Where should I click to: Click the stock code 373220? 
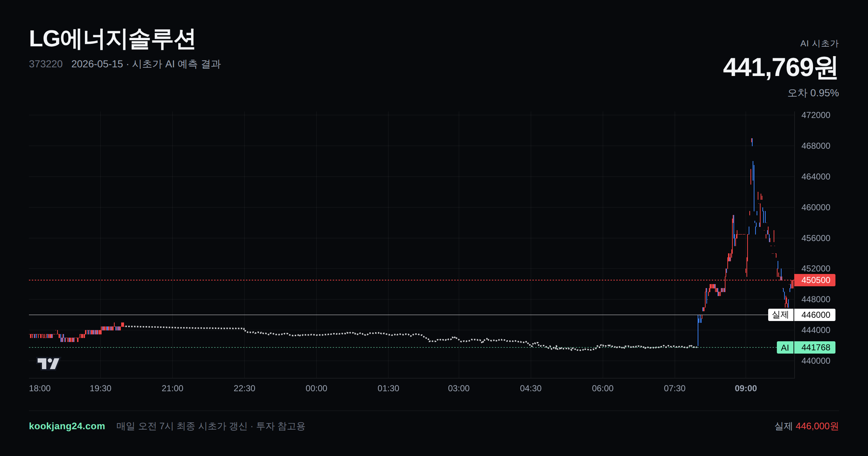pos(46,64)
